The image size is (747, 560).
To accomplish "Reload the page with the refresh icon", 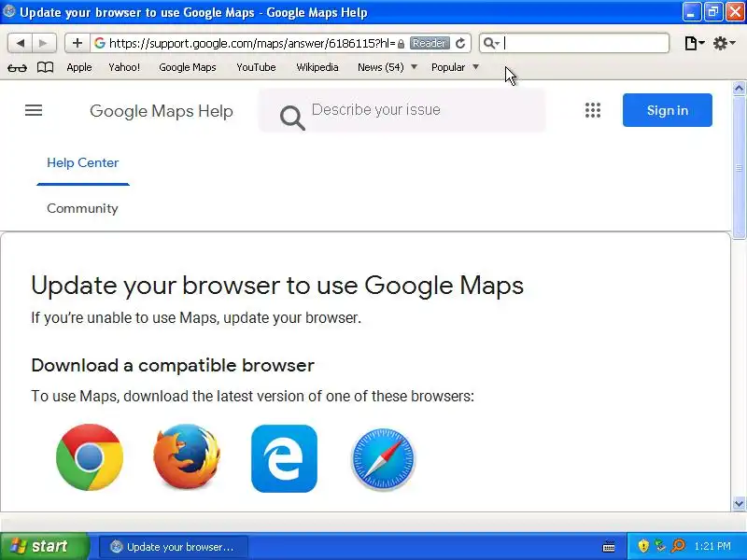I will 460,43.
